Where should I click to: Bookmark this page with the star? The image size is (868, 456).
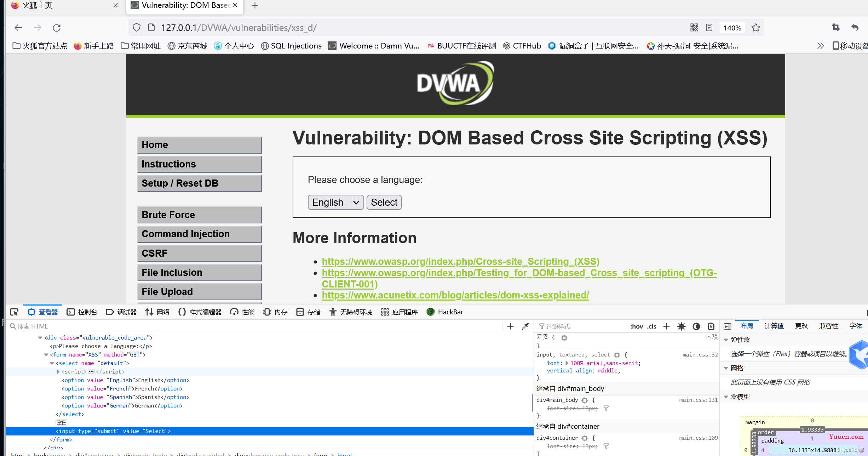tap(756, 28)
